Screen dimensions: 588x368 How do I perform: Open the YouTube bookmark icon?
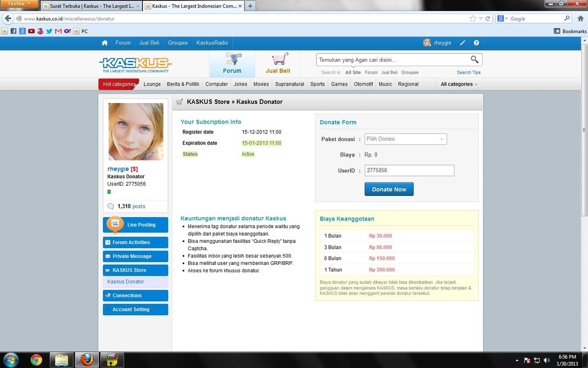point(31,31)
